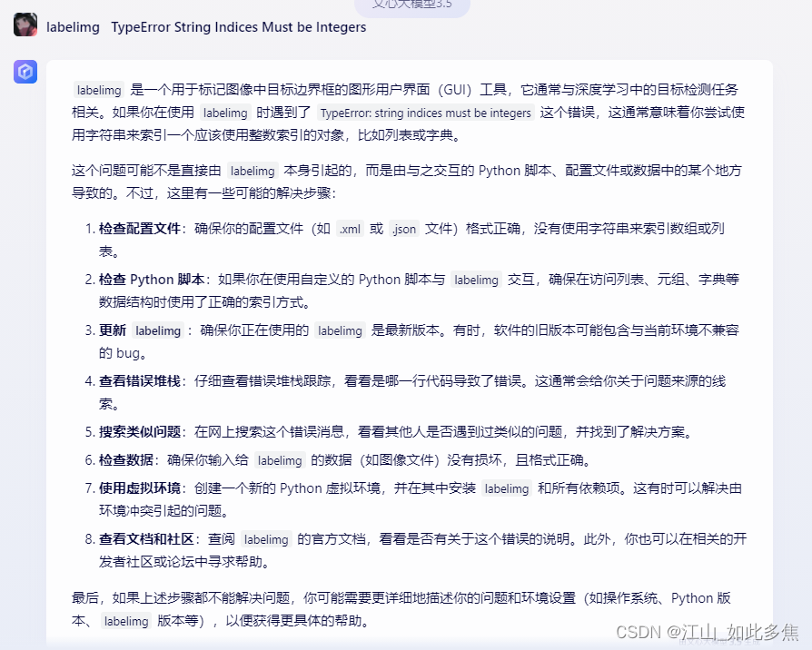Image resolution: width=812 pixels, height=650 pixels.
Task: Click the bold word '更新' in step 3
Action: click(x=113, y=330)
